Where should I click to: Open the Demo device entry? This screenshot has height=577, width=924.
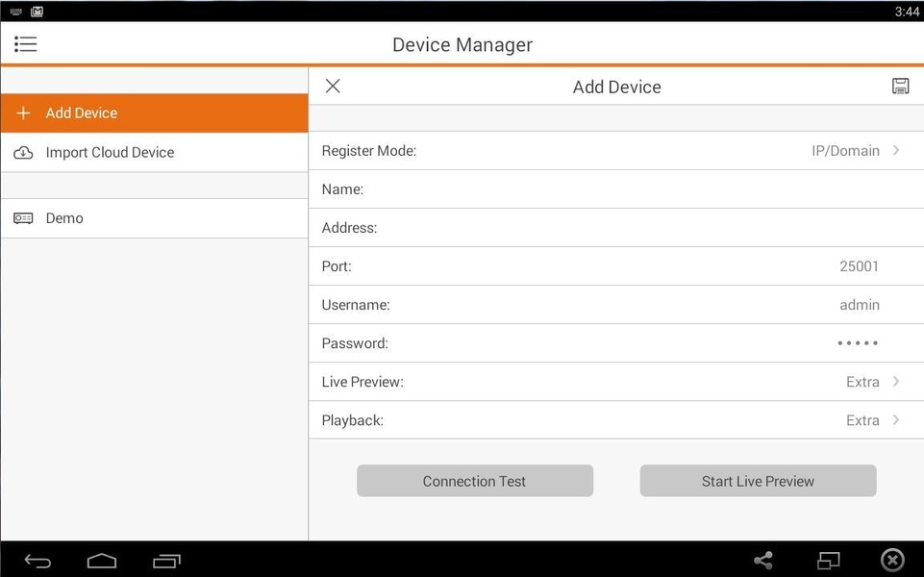pyautogui.click(x=155, y=218)
